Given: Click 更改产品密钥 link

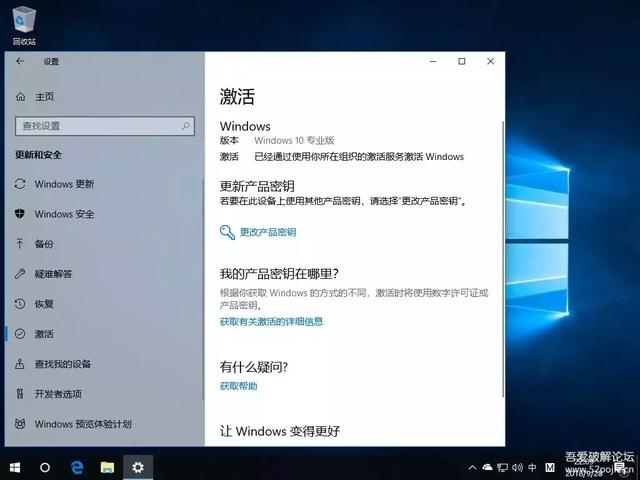Looking at the screenshot, I should pos(267,232).
